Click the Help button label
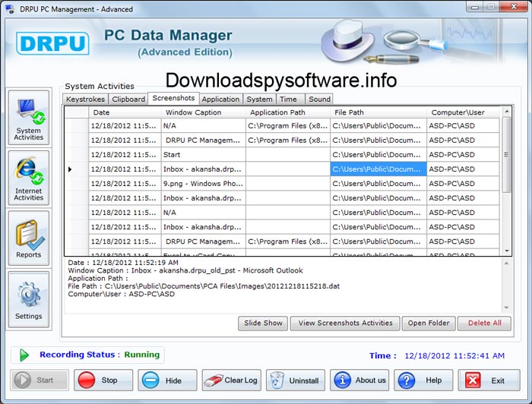The width and height of the screenshot is (532, 404). (434, 380)
